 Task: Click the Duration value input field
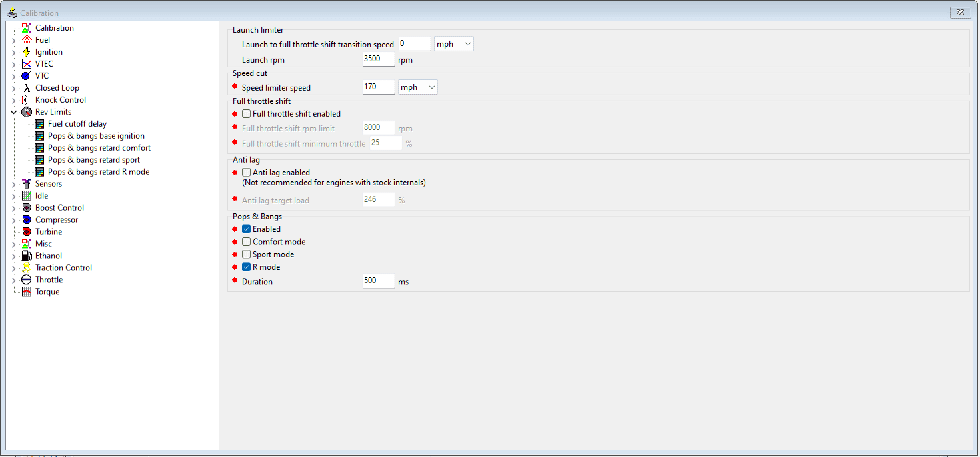click(x=378, y=281)
